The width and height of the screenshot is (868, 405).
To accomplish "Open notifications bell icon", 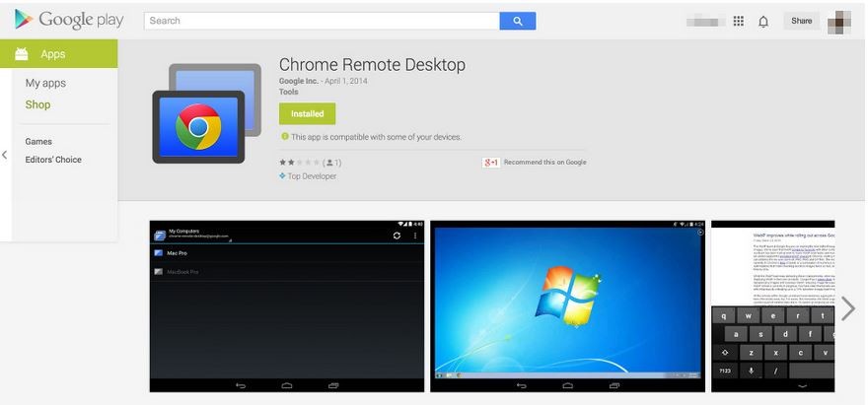I will pyautogui.click(x=763, y=22).
